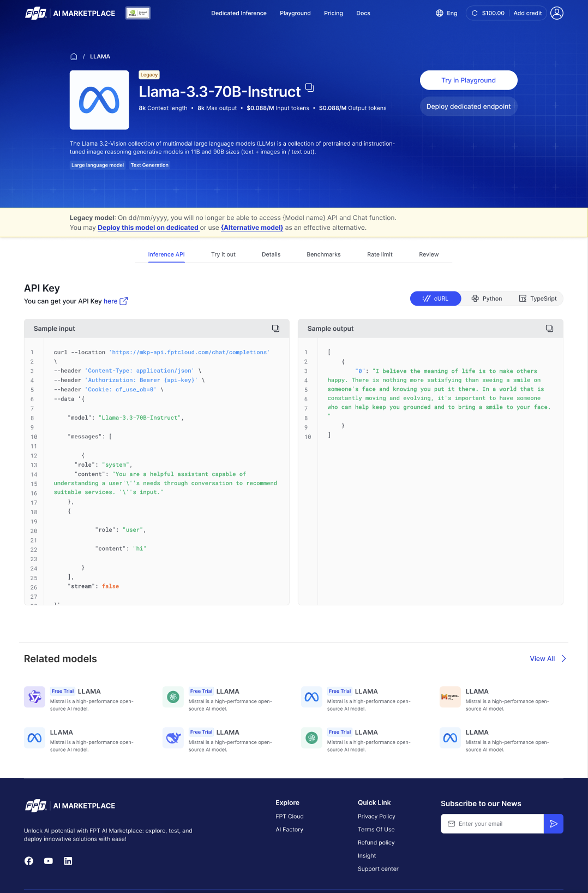Click the globe language icon

tap(440, 13)
